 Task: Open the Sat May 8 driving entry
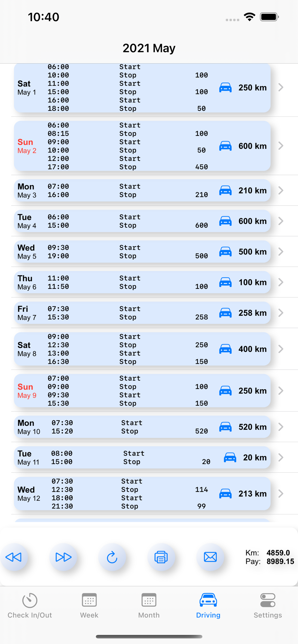tap(142, 349)
